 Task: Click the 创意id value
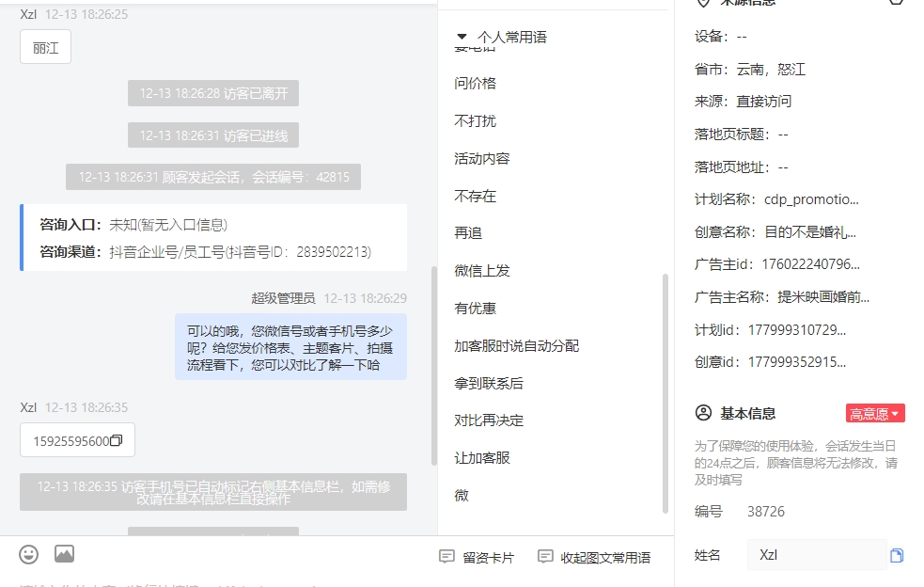pyautogui.click(x=797, y=362)
